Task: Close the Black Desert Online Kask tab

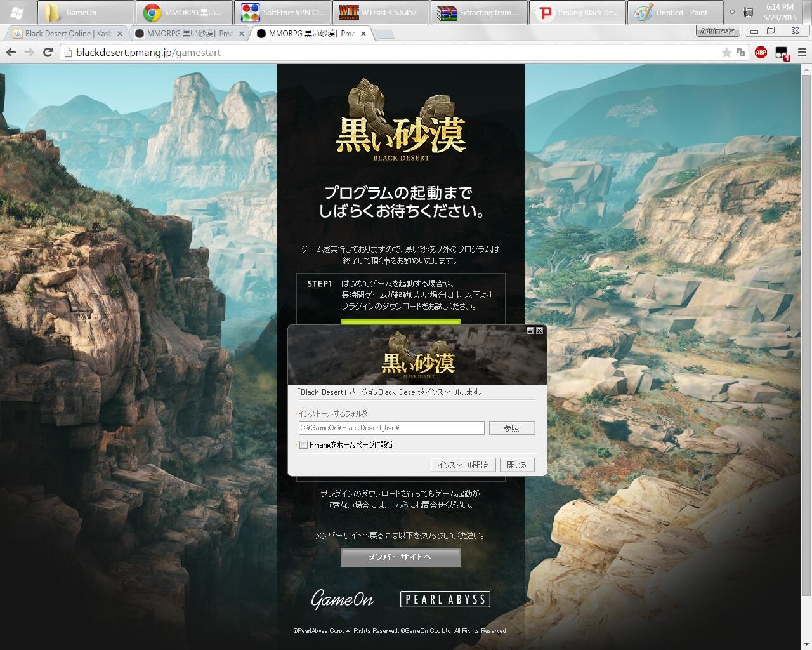Action: 120,34
